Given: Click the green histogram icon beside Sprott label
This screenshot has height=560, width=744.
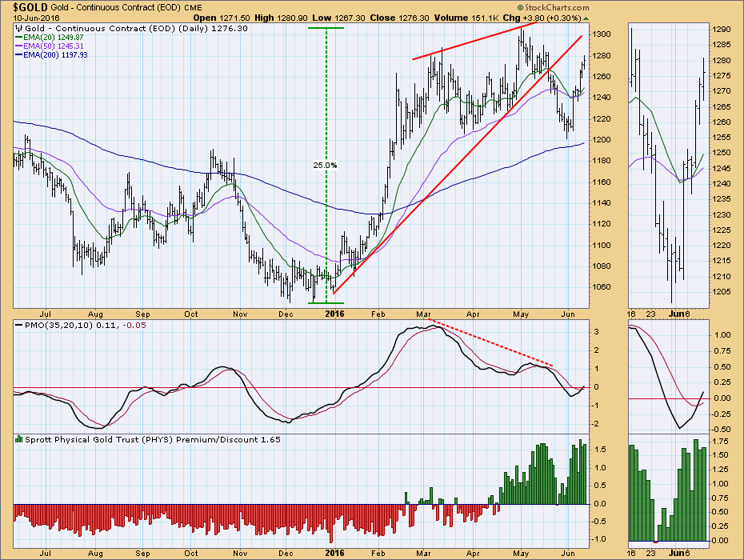Looking at the screenshot, I should (19, 441).
